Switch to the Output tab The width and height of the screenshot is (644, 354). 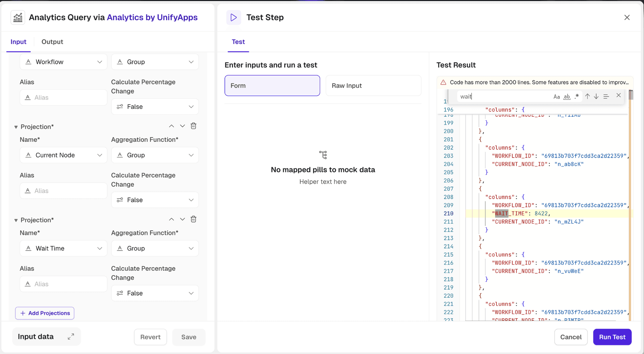click(52, 42)
